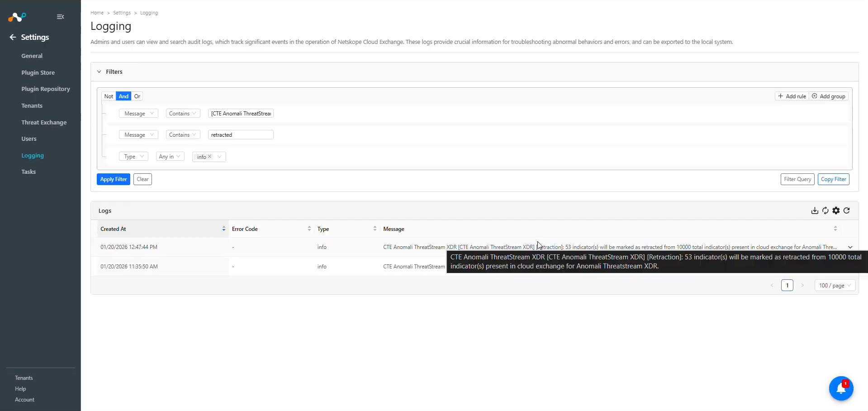Image resolution: width=868 pixels, height=411 pixels.
Task: Open the Logs table settings gear
Action: coord(836,210)
